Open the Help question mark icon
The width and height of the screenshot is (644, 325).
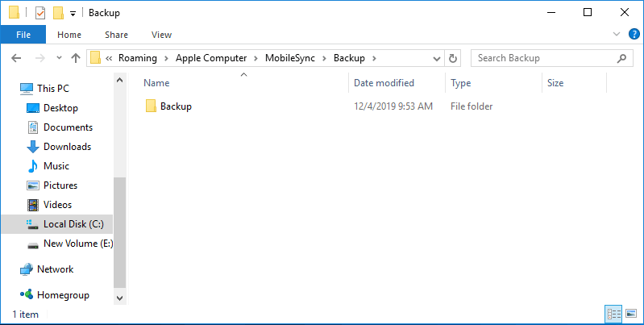(x=633, y=35)
